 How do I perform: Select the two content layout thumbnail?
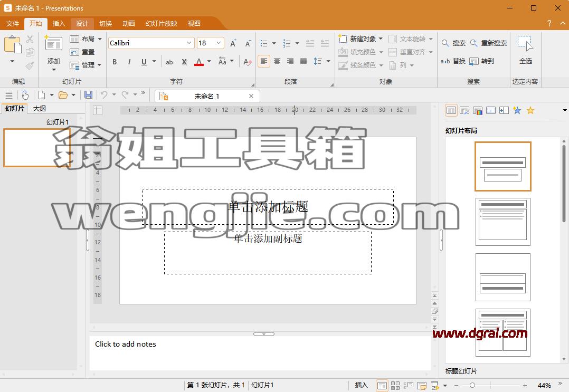pyautogui.click(x=502, y=332)
